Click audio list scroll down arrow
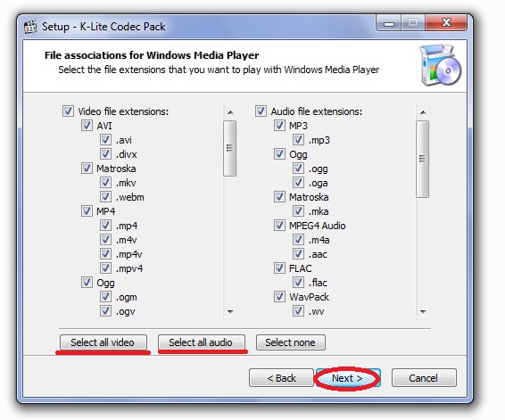This screenshot has height=420, width=505. (x=423, y=311)
